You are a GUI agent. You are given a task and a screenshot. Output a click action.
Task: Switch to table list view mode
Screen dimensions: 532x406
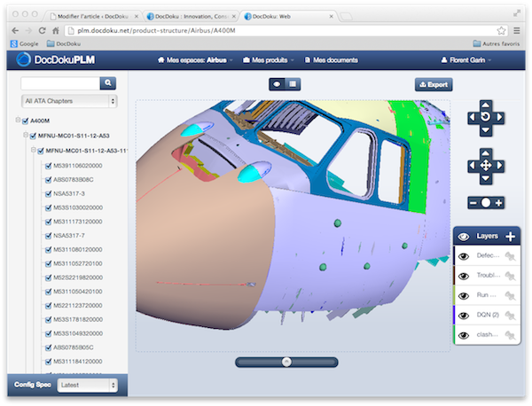293,84
